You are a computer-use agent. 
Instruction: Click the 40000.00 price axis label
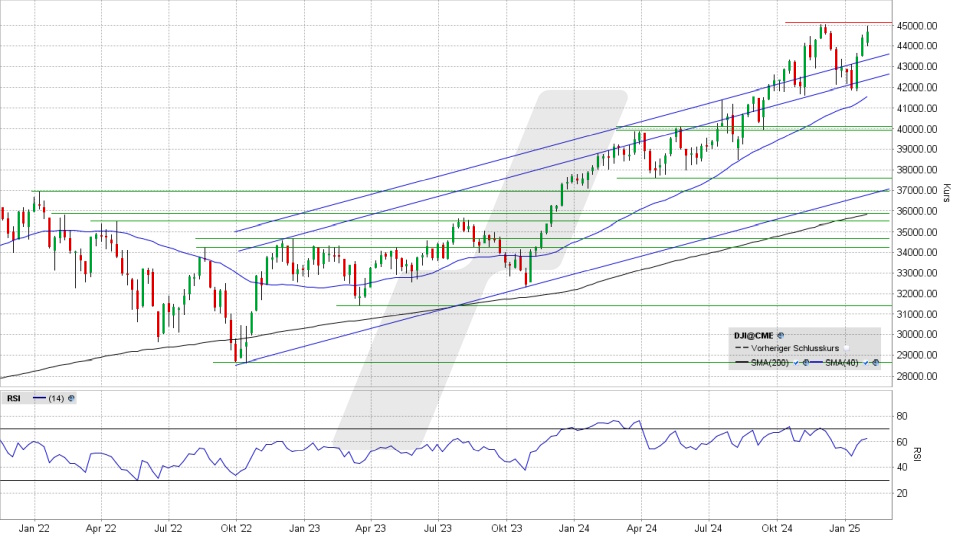tap(917, 129)
